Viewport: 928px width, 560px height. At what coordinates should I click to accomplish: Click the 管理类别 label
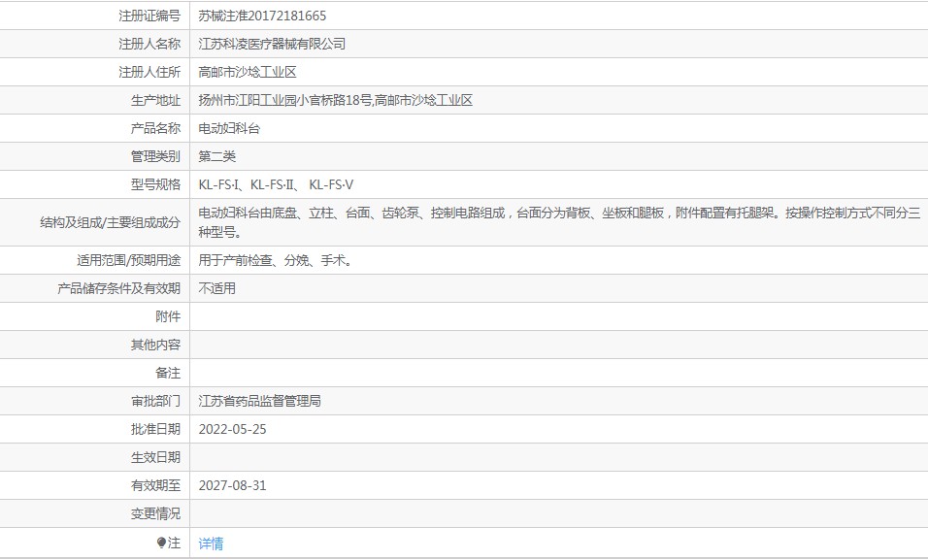pos(155,157)
